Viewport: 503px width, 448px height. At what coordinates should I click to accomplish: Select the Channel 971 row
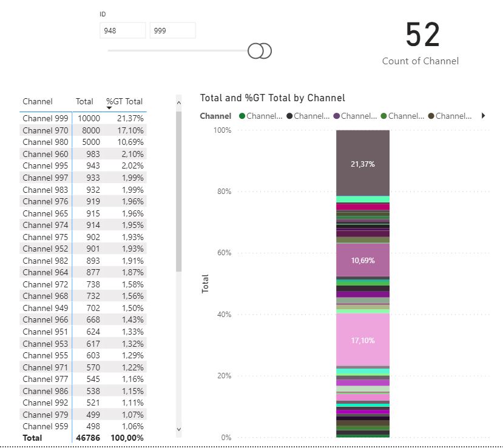pyautogui.click(x=83, y=367)
